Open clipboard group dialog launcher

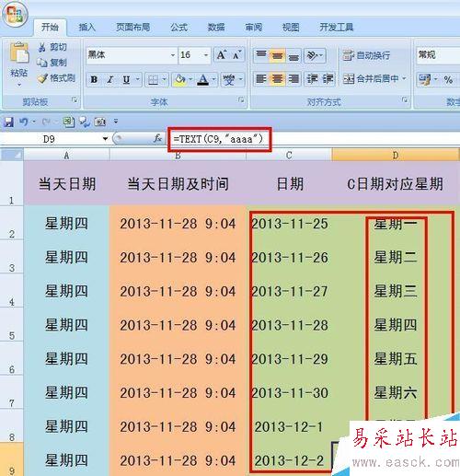(x=75, y=99)
